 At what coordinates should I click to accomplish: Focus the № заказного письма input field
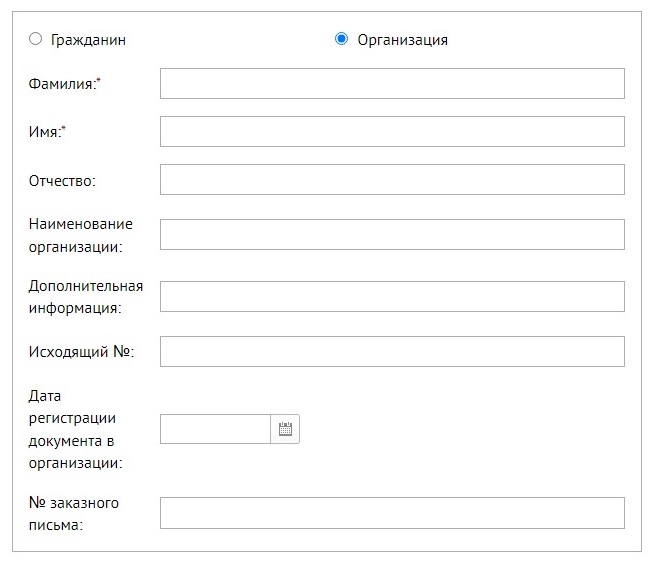pyautogui.click(x=392, y=513)
